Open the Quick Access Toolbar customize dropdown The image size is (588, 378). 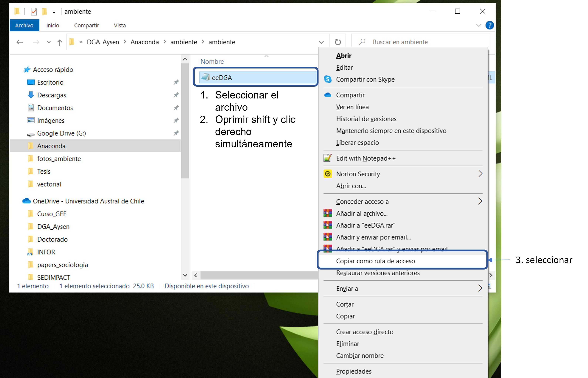click(x=54, y=12)
